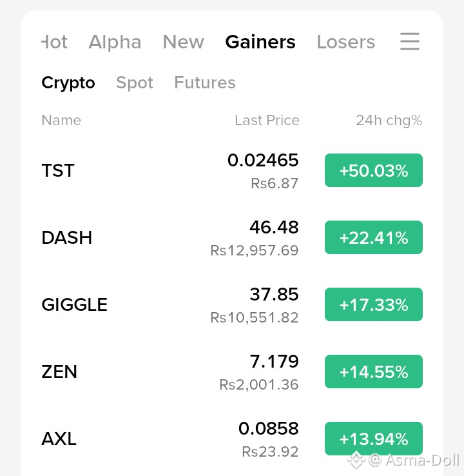Open the GIGGLE coin row
This screenshot has height=476, width=464.
[232, 304]
